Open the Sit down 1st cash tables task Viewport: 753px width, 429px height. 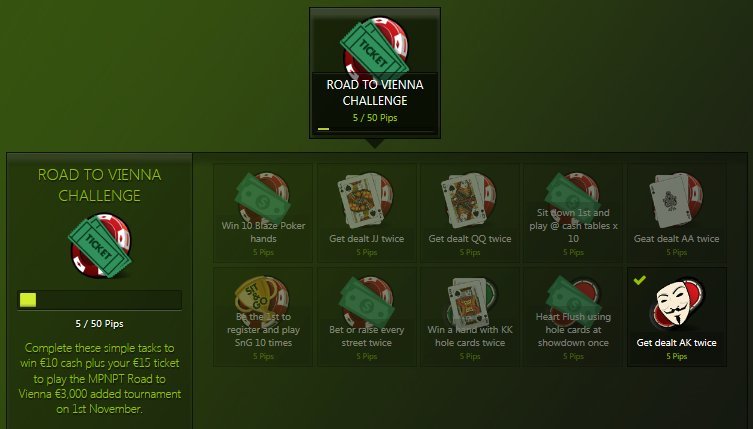coord(573,213)
